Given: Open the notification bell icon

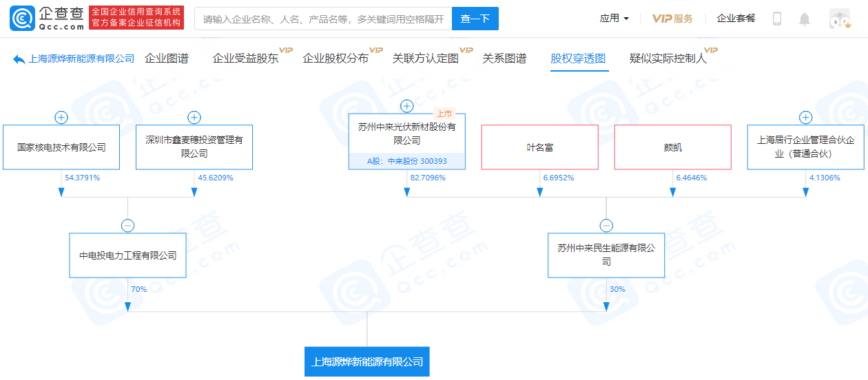Looking at the screenshot, I should [804, 19].
